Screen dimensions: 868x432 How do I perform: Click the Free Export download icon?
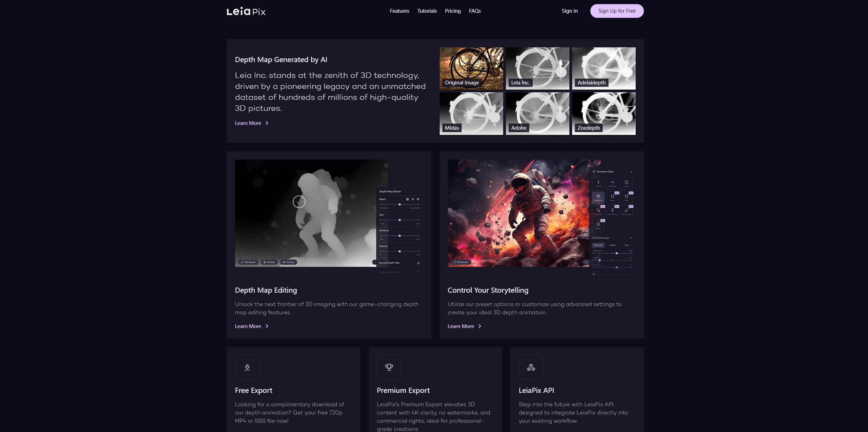[x=247, y=367]
